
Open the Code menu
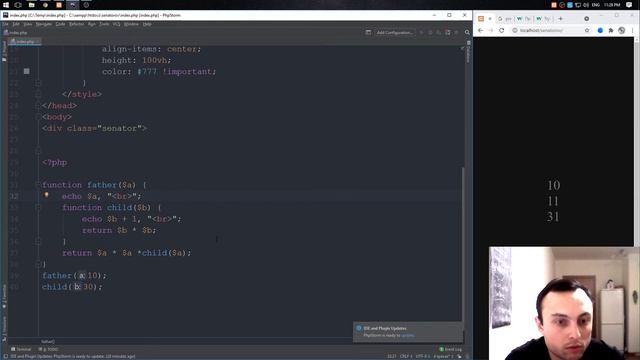60,24
